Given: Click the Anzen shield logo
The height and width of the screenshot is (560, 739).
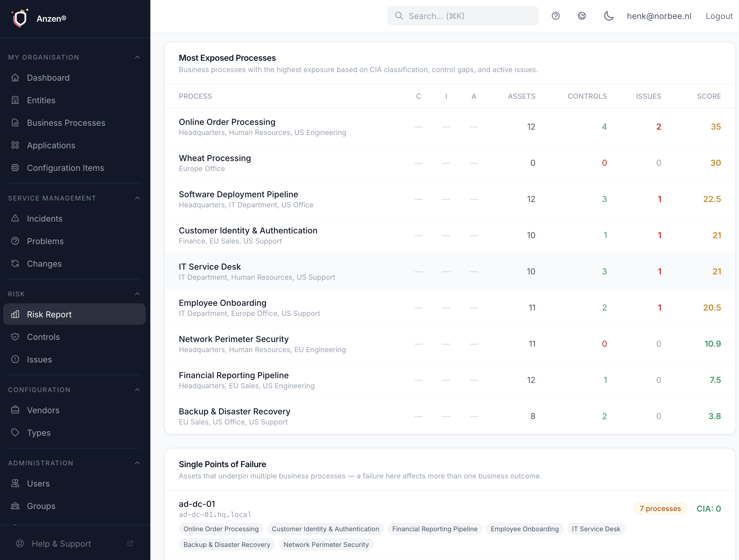Looking at the screenshot, I should (x=20, y=18).
